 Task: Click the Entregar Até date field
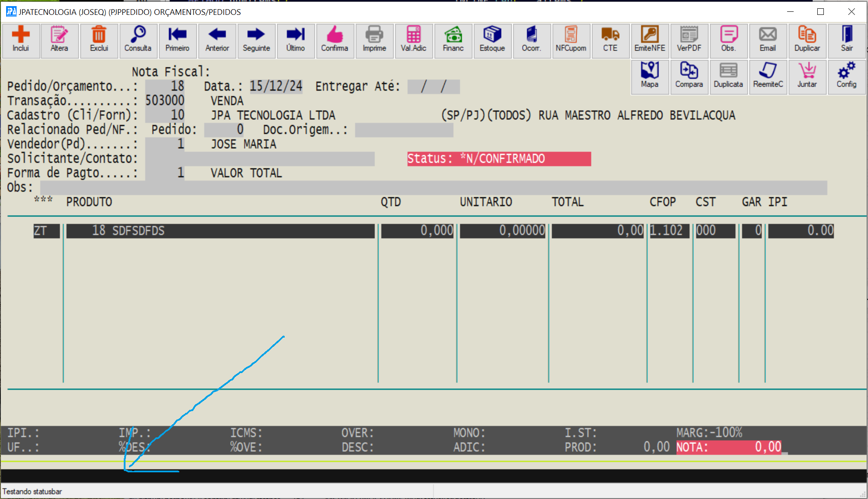coord(433,87)
